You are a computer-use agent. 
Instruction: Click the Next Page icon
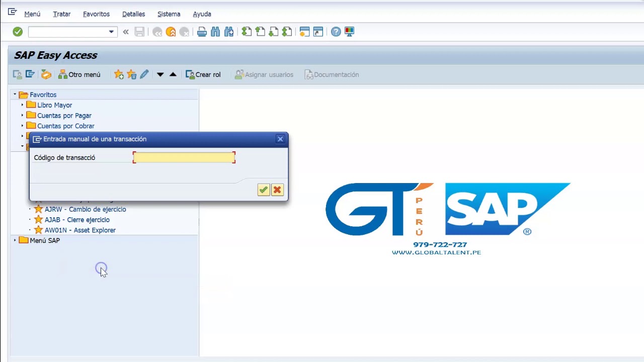[273, 32]
